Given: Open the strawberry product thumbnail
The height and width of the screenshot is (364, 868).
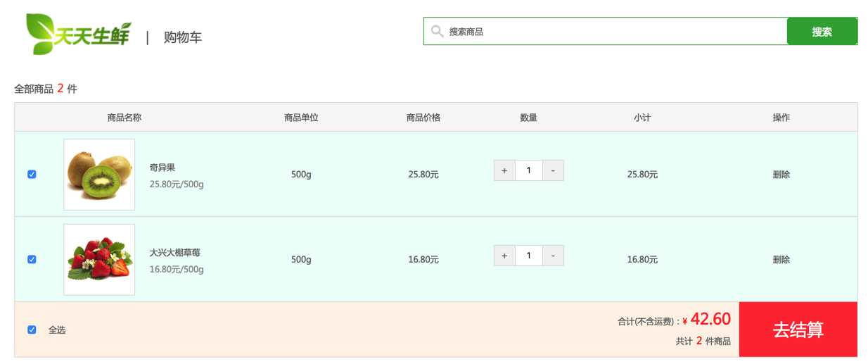Looking at the screenshot, I should [x=99, y=259].
